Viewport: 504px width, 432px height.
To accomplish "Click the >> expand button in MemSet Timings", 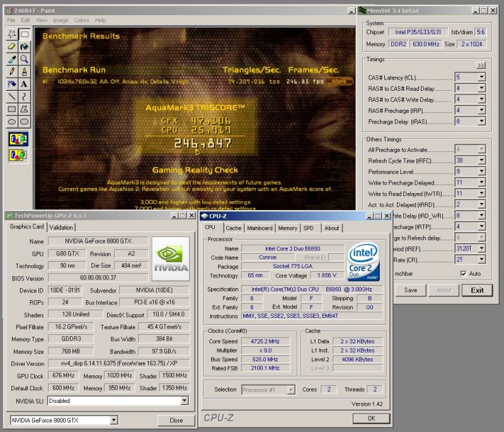I will click(x=481, y=66).
